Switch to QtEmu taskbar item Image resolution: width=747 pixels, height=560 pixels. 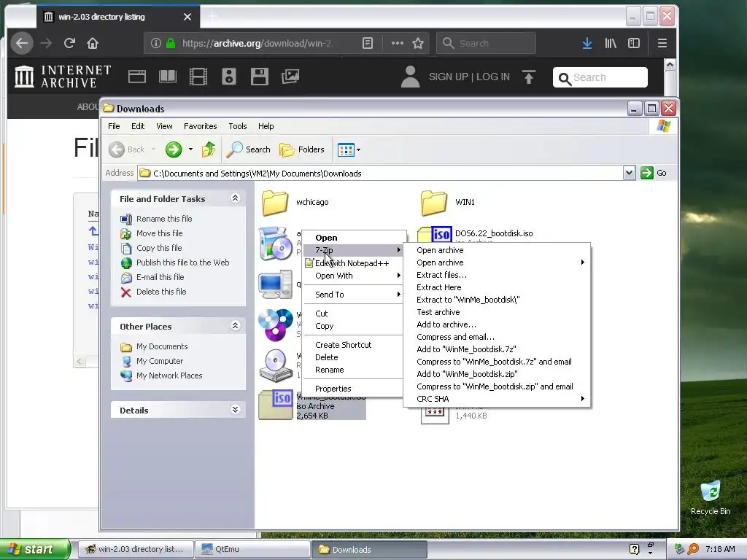(x=252, y=549)
